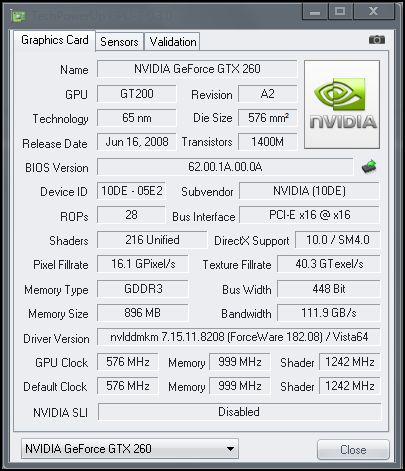Click the GPU Clock row Shader 1242 MHz field

350,362
